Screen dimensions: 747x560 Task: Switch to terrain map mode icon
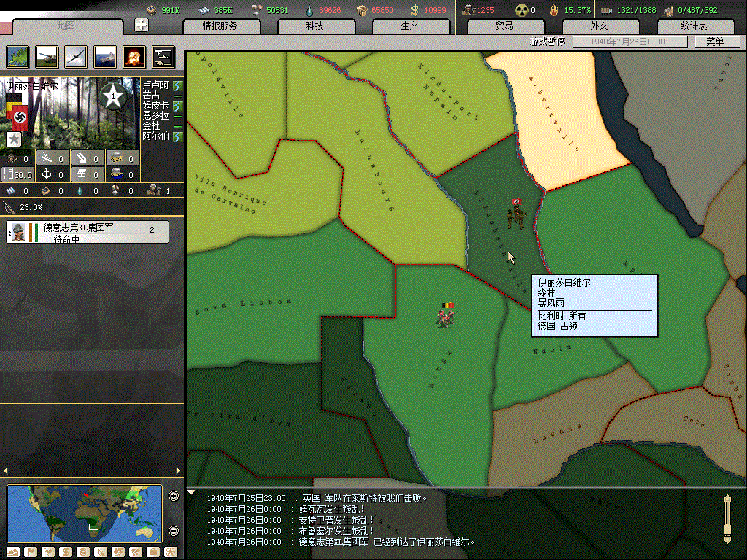click(x=13, y=553)
